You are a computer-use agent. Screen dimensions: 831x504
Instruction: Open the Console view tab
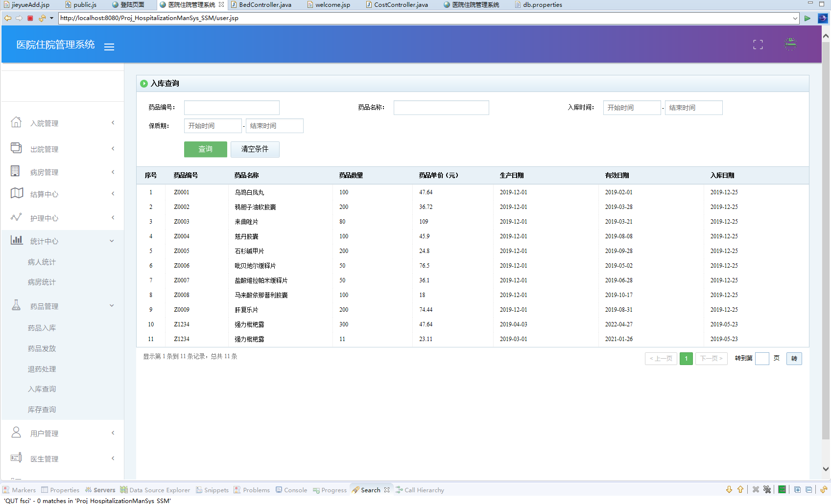[x=291, y=490]
